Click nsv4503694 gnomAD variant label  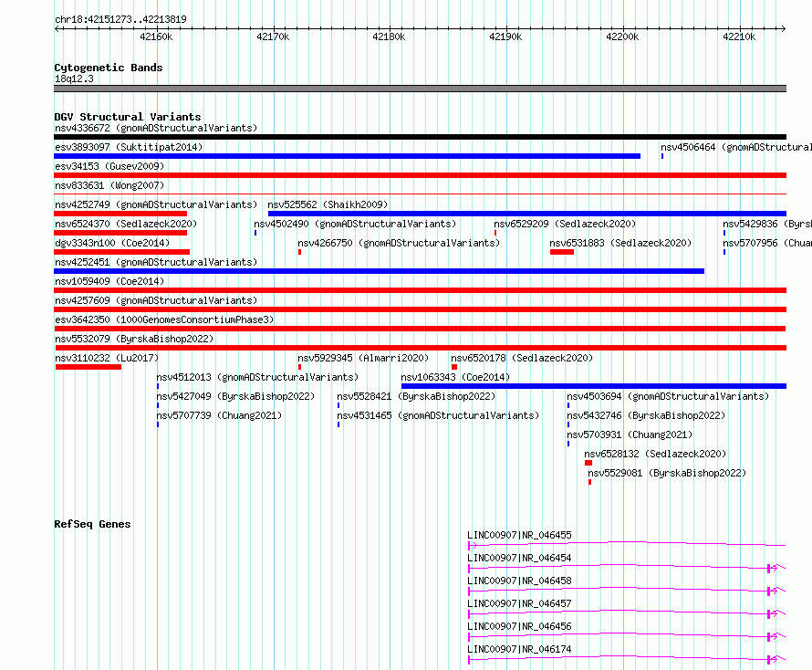668,396
